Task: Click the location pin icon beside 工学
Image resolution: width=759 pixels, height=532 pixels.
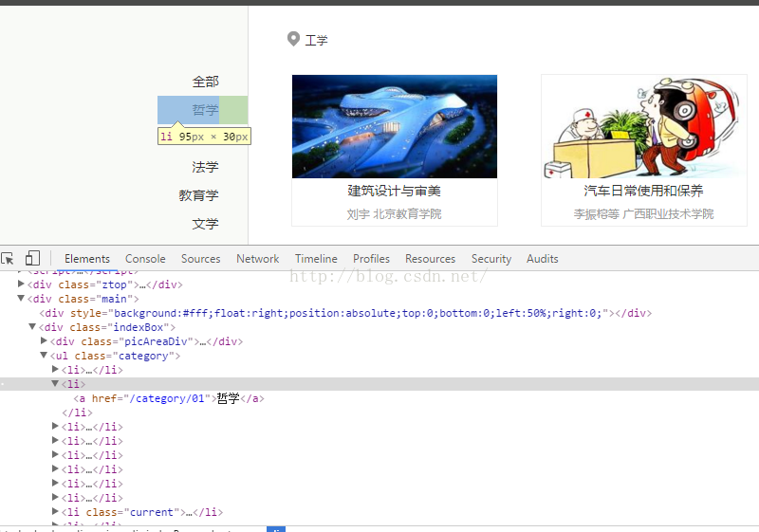Action: click(x=293, y=39)
